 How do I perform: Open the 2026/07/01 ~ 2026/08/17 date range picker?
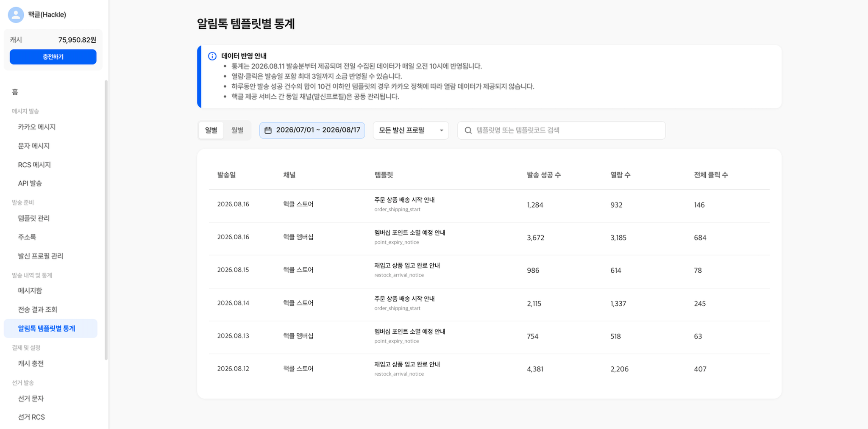[312, 130]
